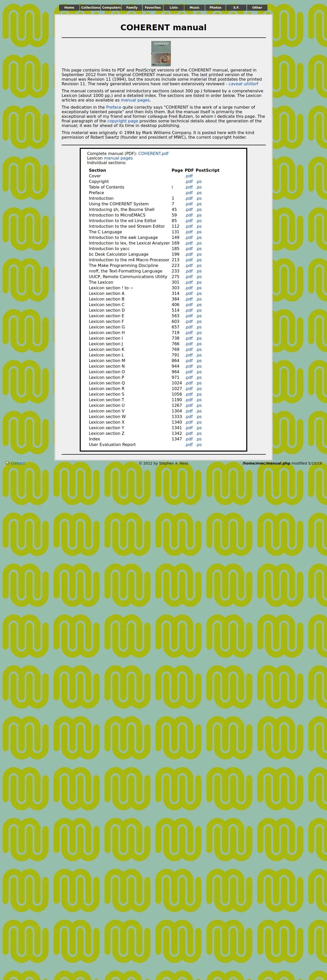
Task: Open the Contact link in footer
Action: point(18,463)
